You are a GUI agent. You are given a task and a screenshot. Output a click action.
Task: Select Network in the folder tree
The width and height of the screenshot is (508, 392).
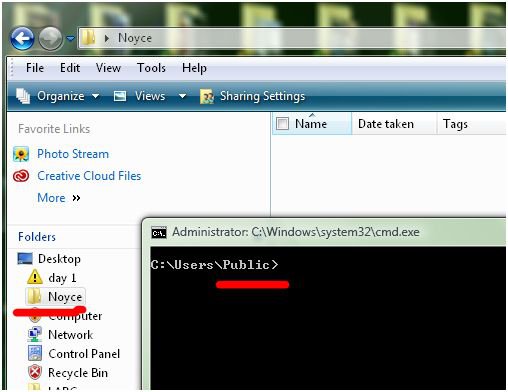70,335
